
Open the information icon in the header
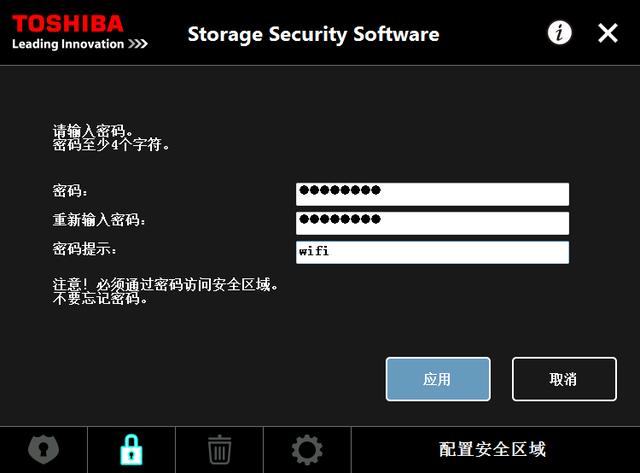tap(560, 33)
